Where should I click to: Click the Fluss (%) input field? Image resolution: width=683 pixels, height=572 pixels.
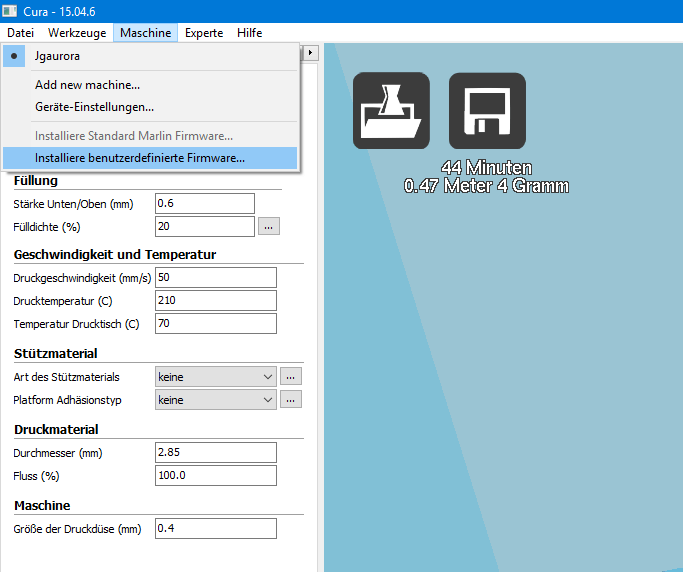click(x=216, y=475)
